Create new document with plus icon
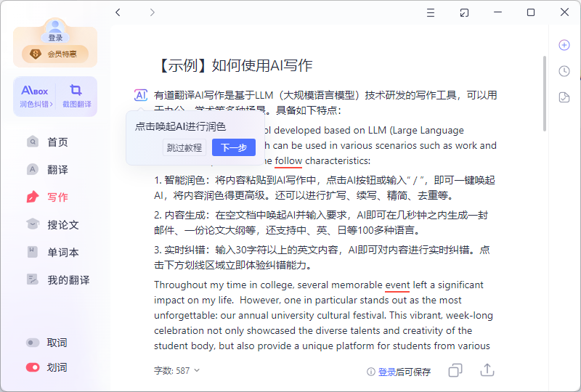 coord(564,45)
